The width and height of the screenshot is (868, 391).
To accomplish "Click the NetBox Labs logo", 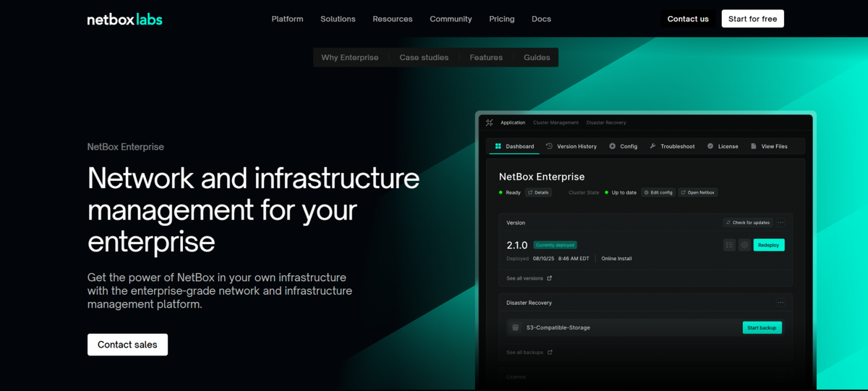I will (124, 20).
